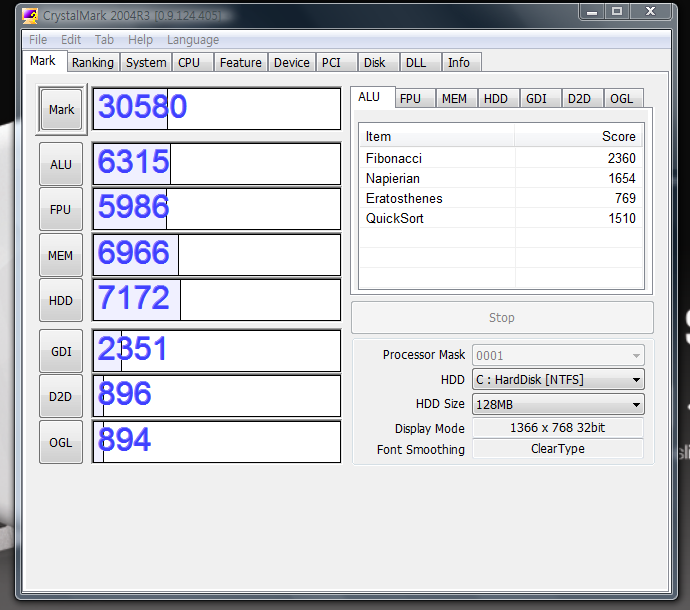Click the ALU score 6315 bar

point(217,164)
